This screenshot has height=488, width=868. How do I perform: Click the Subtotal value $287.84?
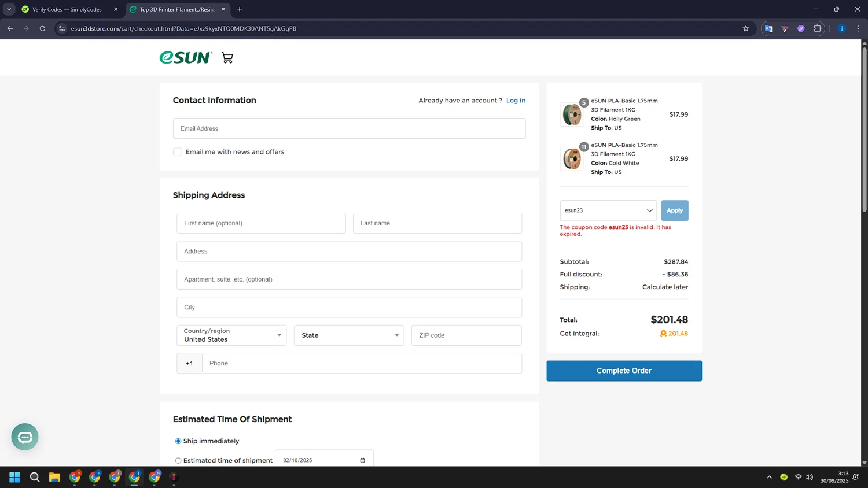click(x=676, y=262)
